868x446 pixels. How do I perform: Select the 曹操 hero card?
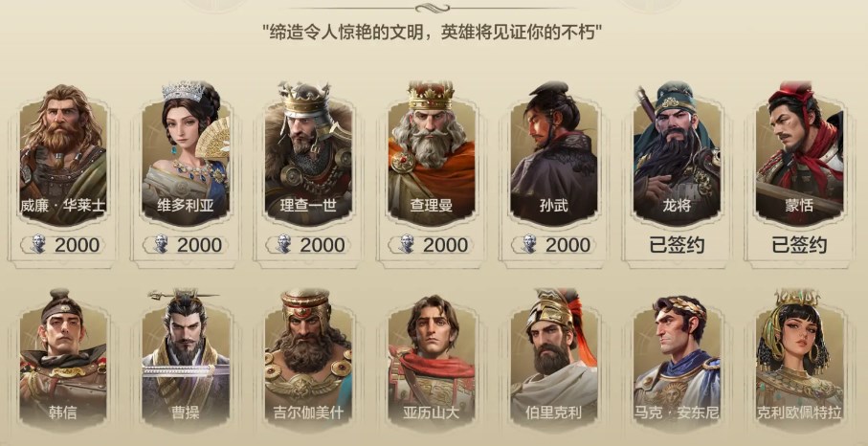pyautogui.click(x=186, y=360)
